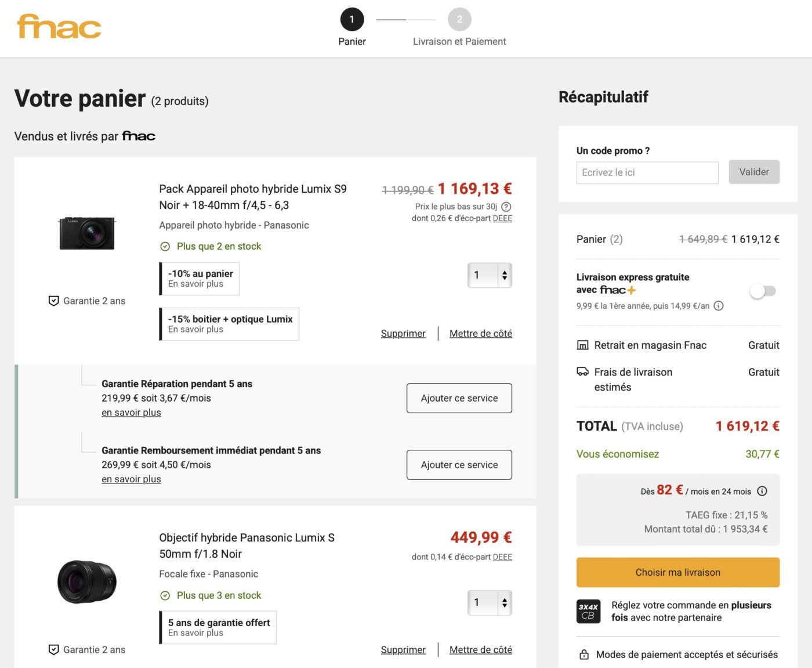
Task: Go to step 2 Livraison et Paiement
Action: coord(459,20)
